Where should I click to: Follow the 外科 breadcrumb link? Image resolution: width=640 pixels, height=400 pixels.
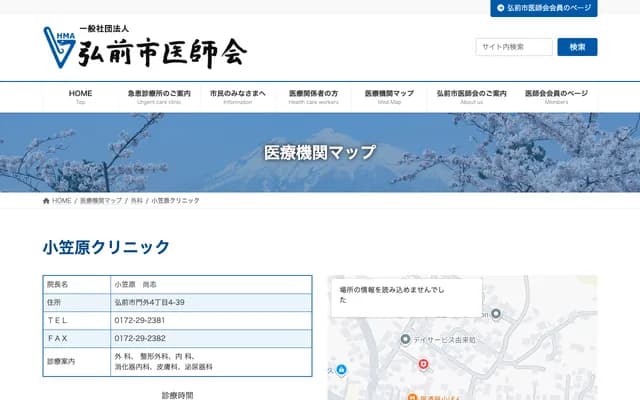[x=137, y=201]
